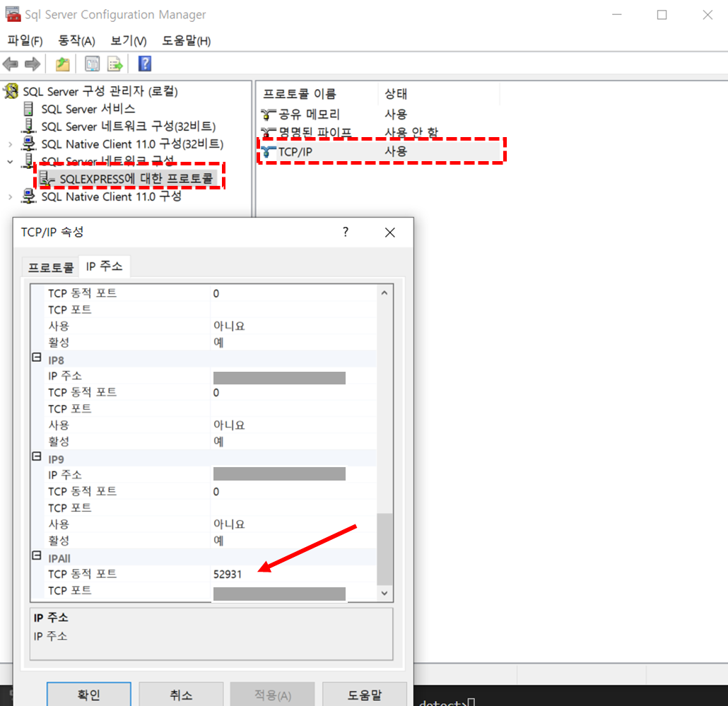
Task: Open the 도움말(H) menu
Action: 186,41
